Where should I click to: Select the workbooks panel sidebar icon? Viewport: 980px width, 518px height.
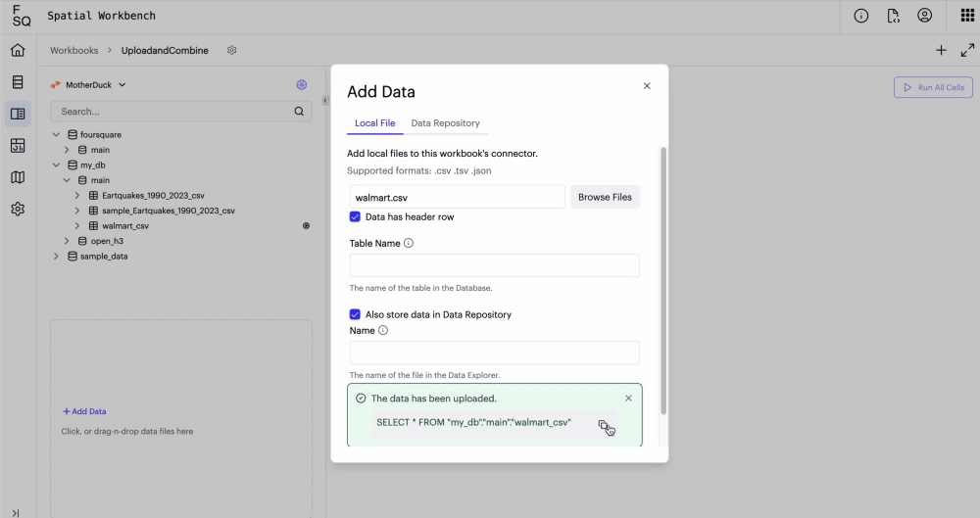[x=18, y=114]
